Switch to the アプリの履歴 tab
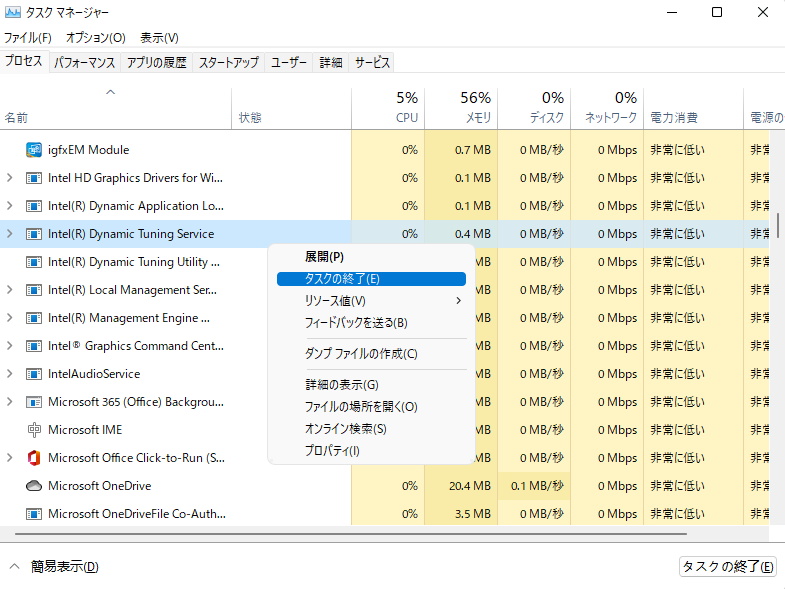Image resolution: width=785 pixels, height=589 pixels. point(156,63)
